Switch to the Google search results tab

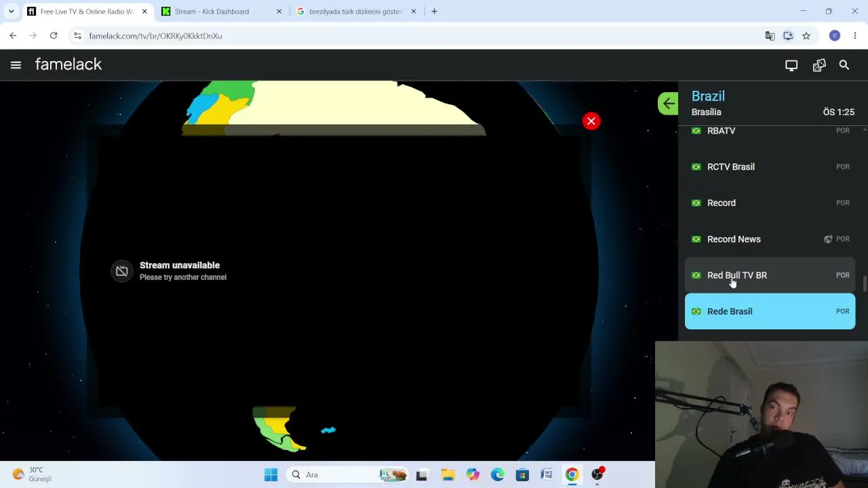(355, 12)
